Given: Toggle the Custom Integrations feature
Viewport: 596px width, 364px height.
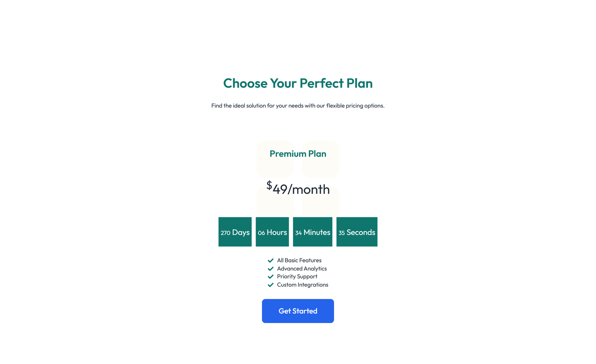Looking at the screenshot, I should [302, 285].
